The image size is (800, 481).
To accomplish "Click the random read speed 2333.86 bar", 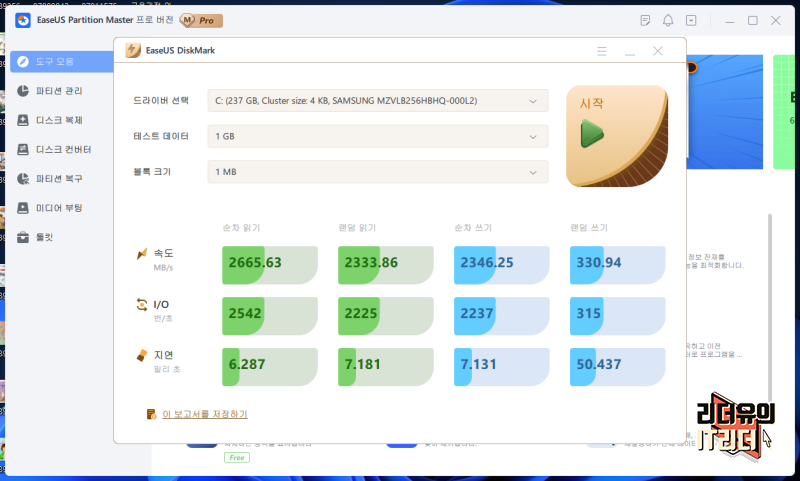I will click(386, 265).
